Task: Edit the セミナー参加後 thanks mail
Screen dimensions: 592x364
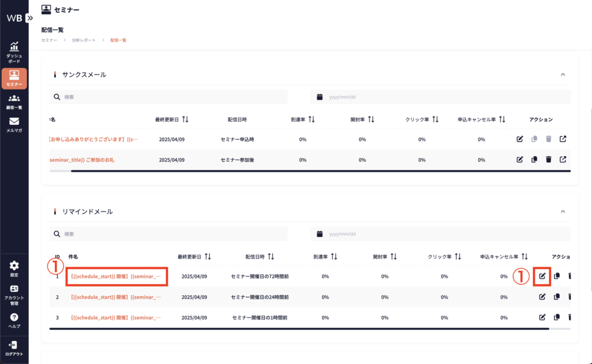Action: [519, 159]
